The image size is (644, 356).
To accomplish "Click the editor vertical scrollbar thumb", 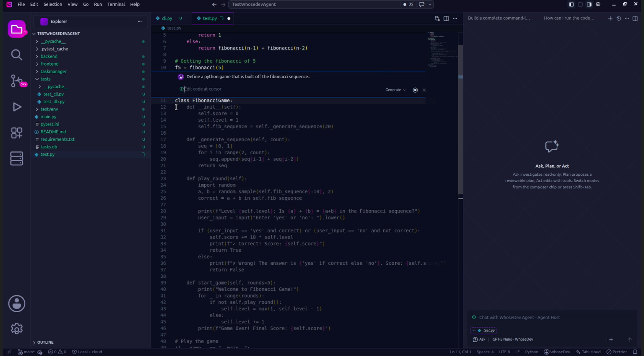I will tap(460, 120).
